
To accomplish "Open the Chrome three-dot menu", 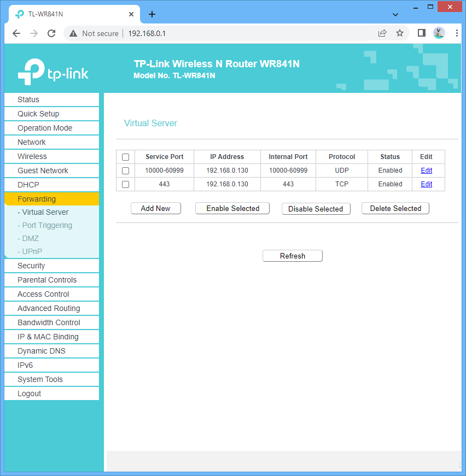I will click(x=457, y=33).
